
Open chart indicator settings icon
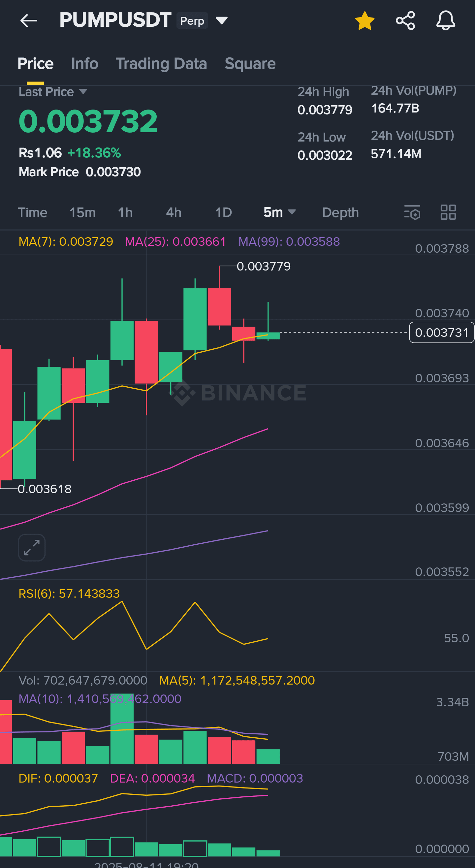tap(412, 212)
